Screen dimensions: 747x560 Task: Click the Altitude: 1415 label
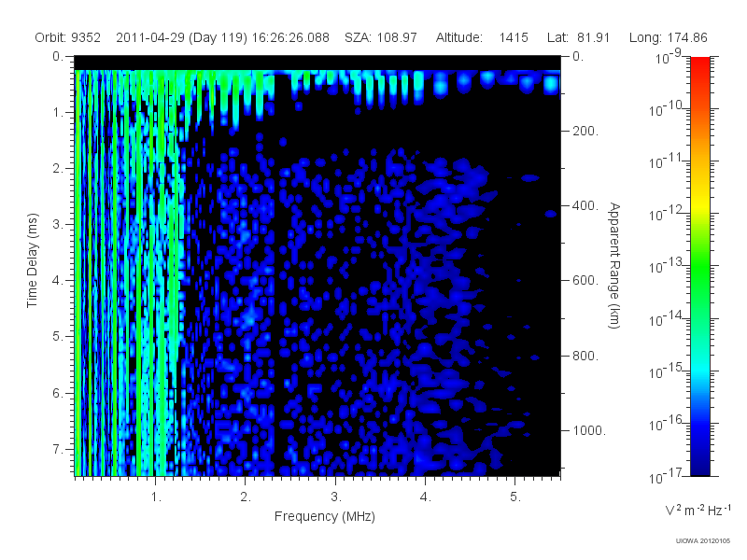[x=482, y=38]
